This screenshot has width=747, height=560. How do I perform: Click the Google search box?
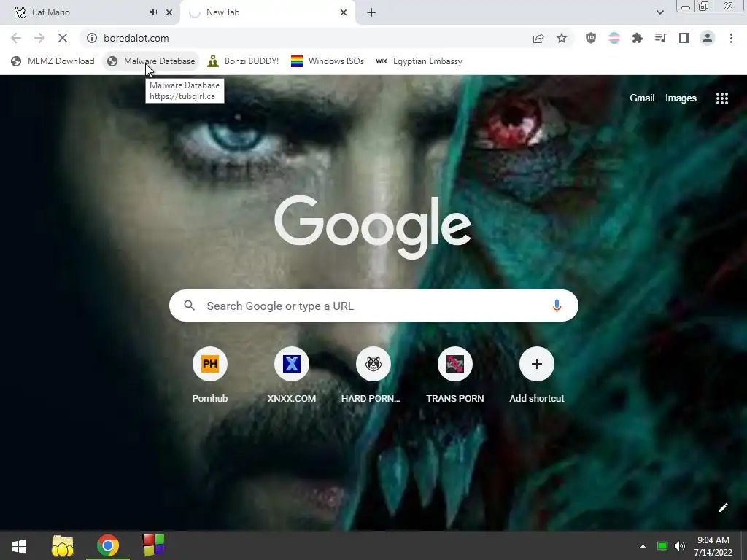click(x=373, y=306)
